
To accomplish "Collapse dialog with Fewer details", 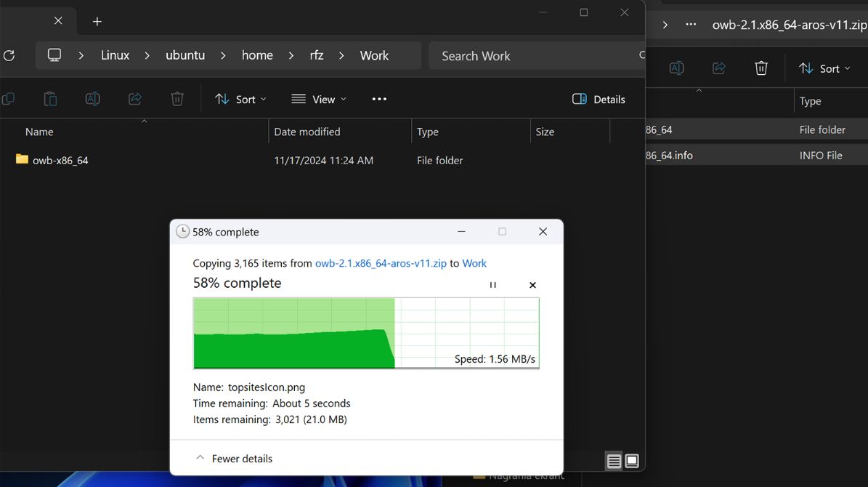I will click(x=234, y=459).
